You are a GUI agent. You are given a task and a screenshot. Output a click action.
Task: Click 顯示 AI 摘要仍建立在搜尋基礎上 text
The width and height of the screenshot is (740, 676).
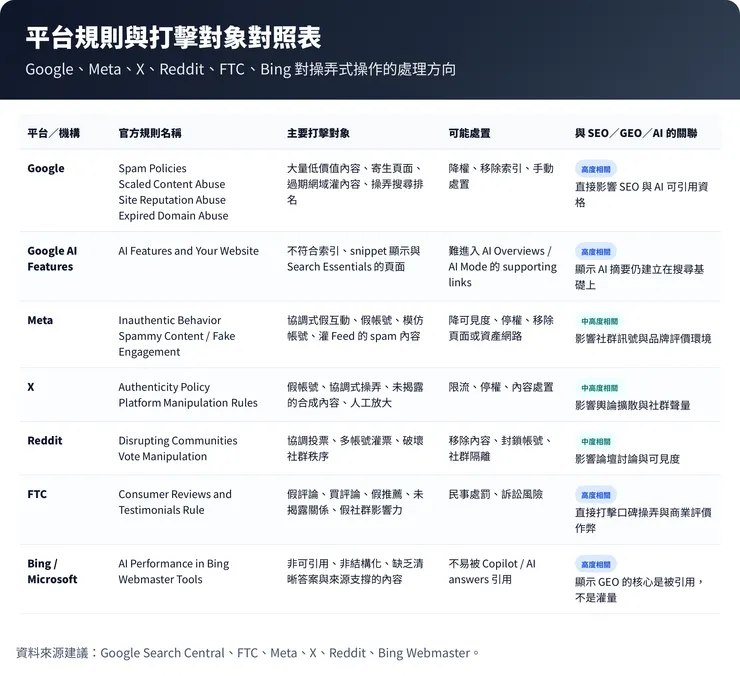(x=639, y=277)
